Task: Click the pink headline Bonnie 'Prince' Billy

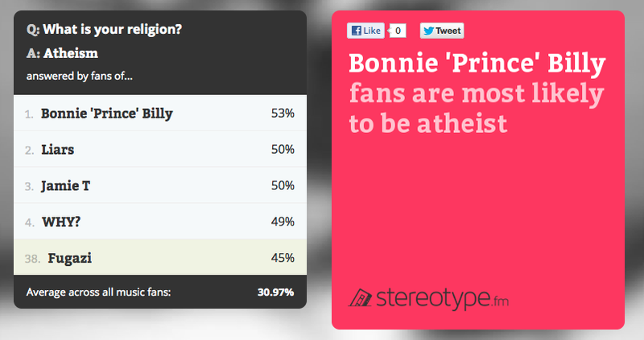Action: click(477, 64)
